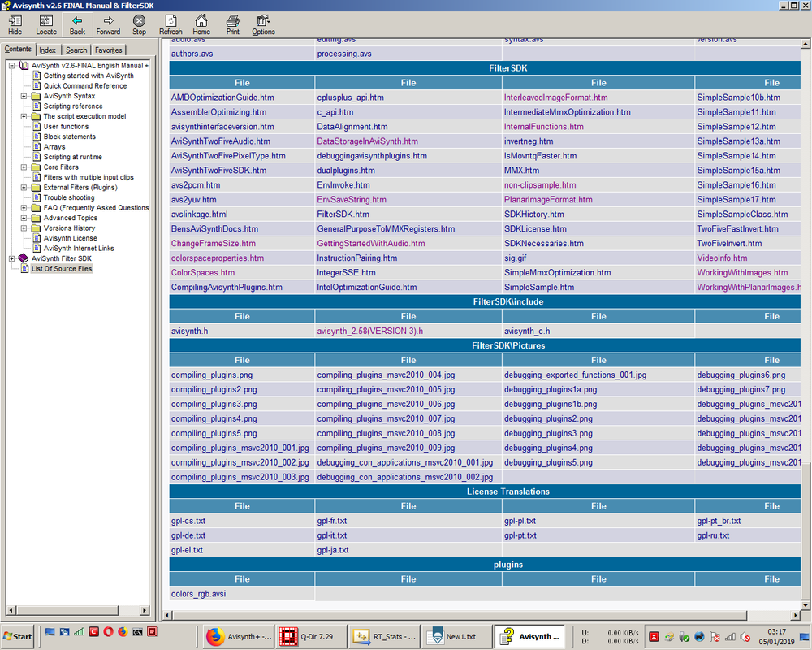Select AviSynth Internet Links topic
The image size is (812, 650).
79,249
